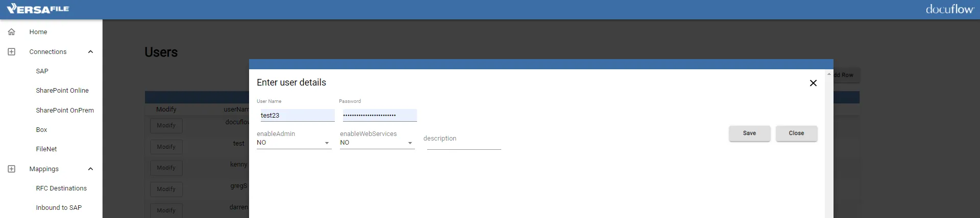The image size is (980, 218).
Task: Click the Connections plus-box icon
Action: click(11, 51)
